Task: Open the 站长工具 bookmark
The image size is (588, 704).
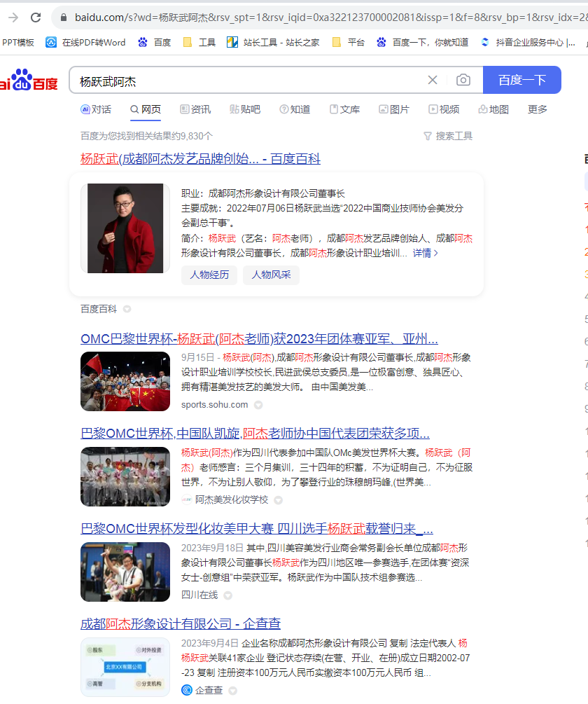Action: click(x=273, y=42)
